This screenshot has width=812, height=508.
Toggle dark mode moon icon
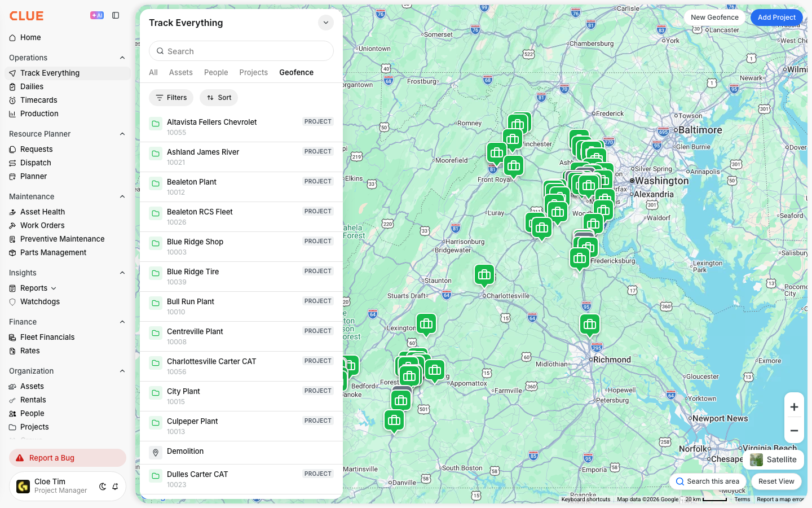(103, 487)
